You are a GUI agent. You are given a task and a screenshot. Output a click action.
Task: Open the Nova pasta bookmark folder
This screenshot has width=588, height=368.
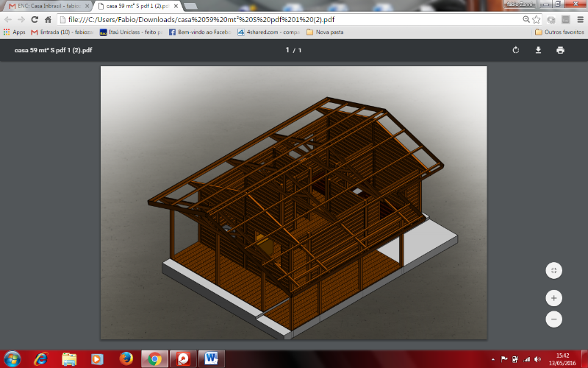[326, 32]
